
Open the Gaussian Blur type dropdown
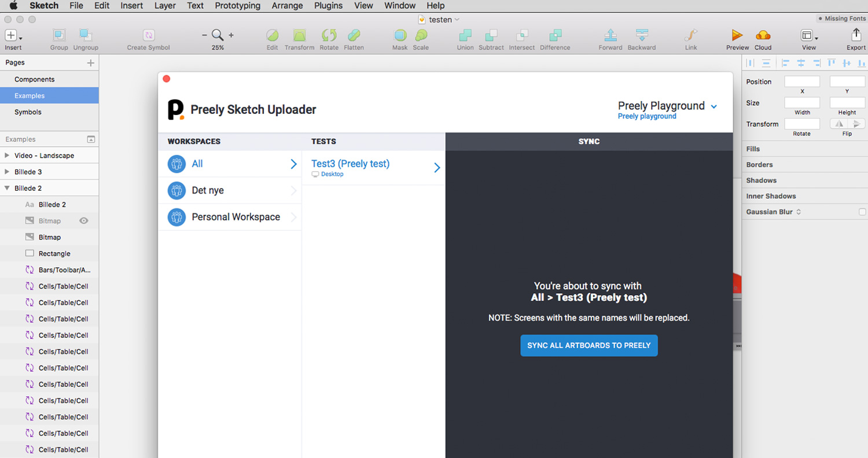799,212
